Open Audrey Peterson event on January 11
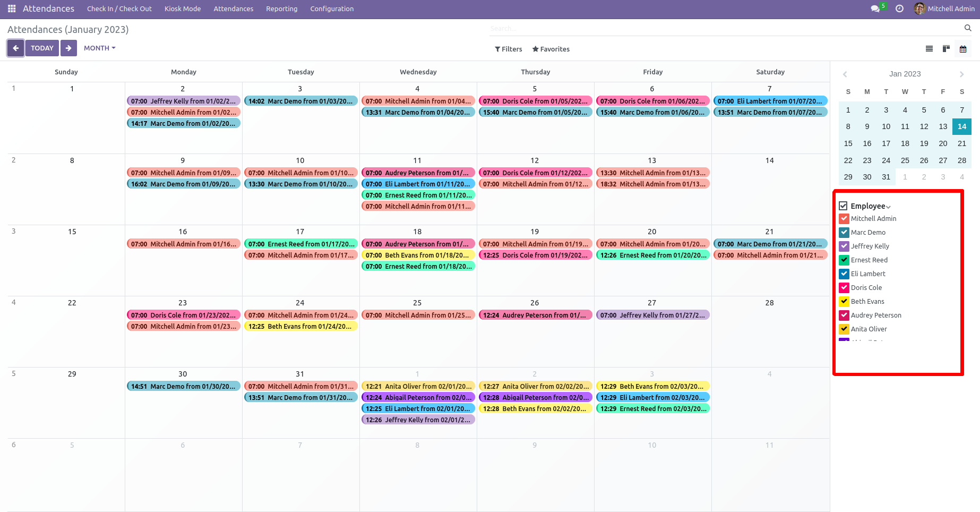The height and width of the screenshot is (512, 980). [418, 173]
